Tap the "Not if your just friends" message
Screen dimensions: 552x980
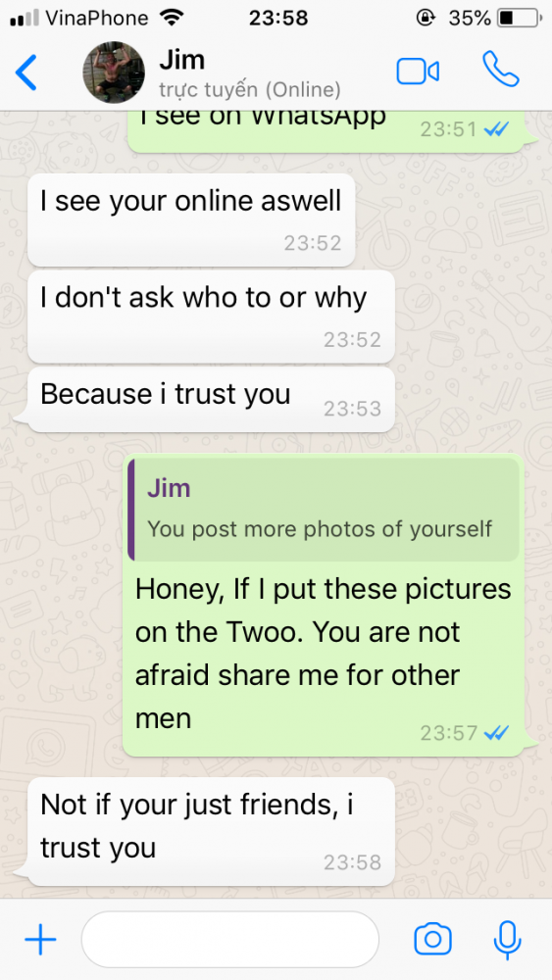212,831
